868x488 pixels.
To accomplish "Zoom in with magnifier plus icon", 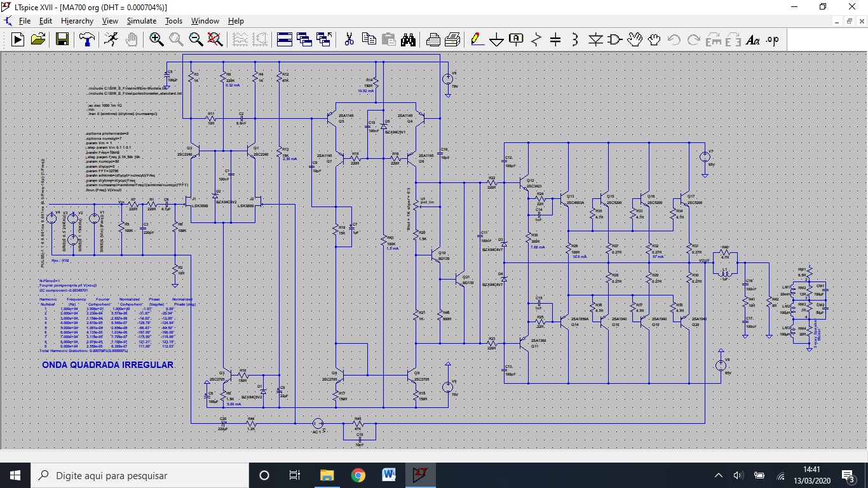I will pyautogui.click(x=156, y=39).
